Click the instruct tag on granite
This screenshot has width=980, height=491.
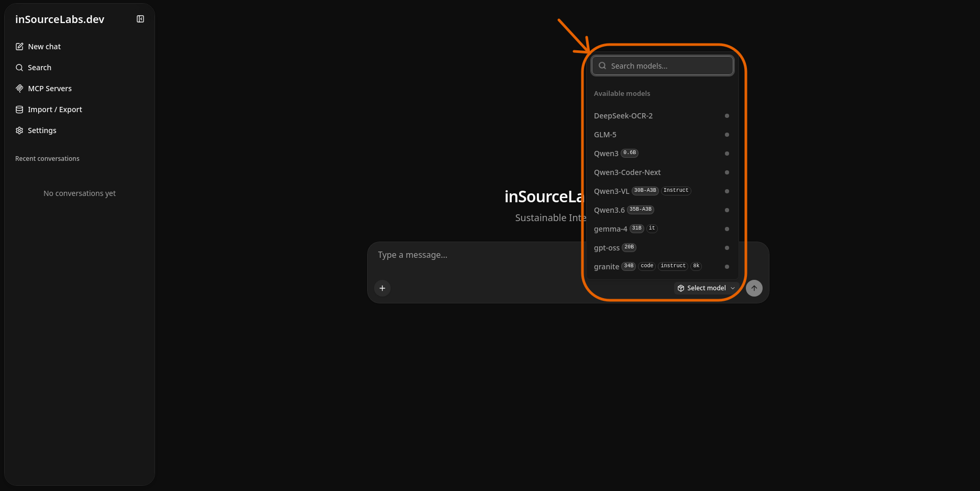point(673,266)
